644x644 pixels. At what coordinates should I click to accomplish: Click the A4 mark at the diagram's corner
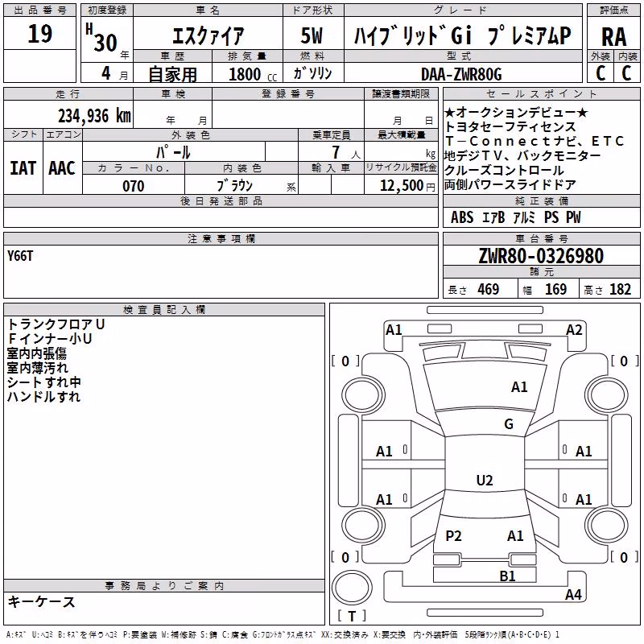point(573,594)
